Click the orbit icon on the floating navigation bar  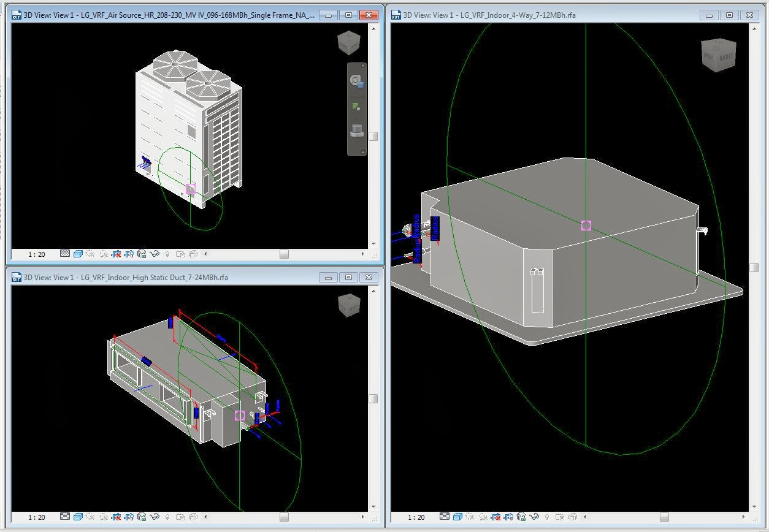356,131
